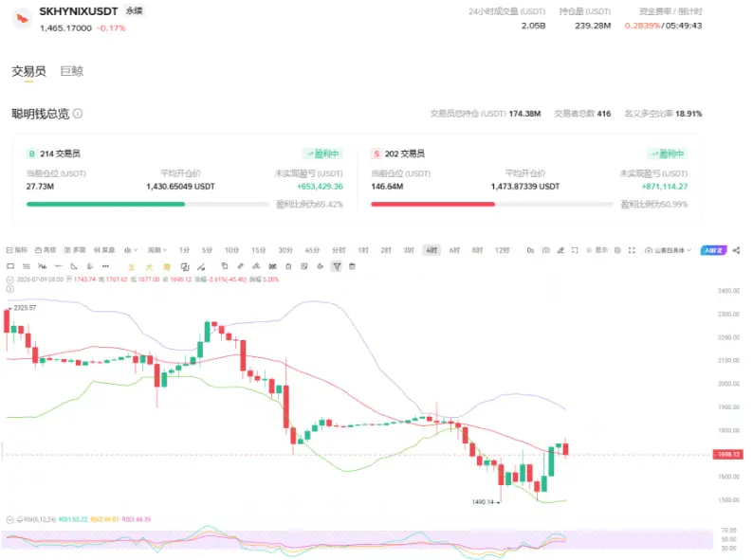Expand the 周期 period dropdown
This screenshot has height=560, width=753.
pyautogui.click(x=157, y=250)
